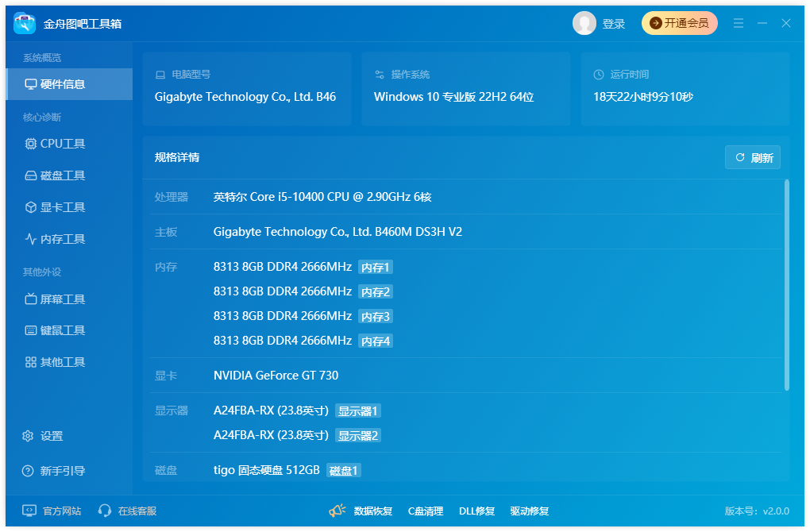
Task: Click the megaphone icon in footer
Action: point(337,511)
